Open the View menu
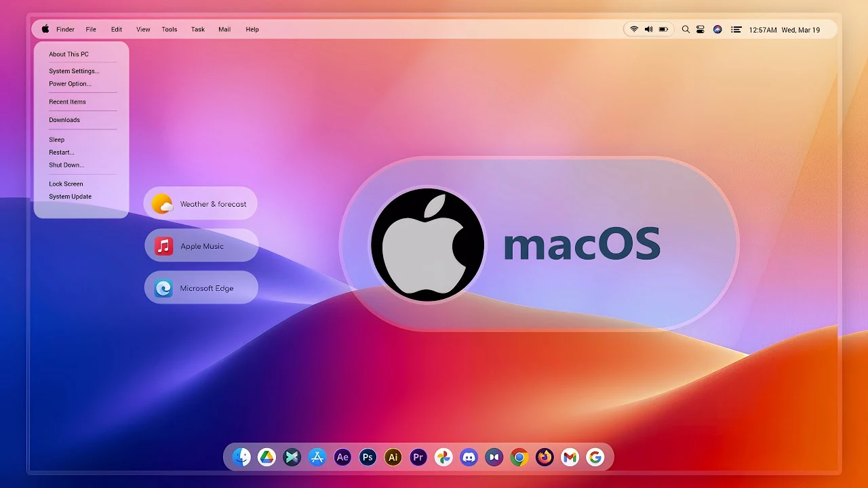 point(143,29)
